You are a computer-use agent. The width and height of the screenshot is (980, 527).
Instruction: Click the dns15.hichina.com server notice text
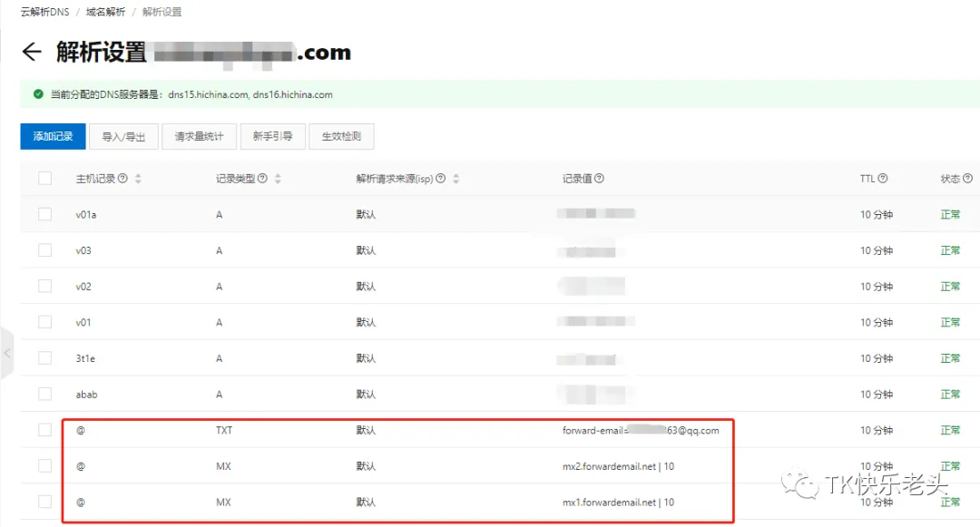pyautogui.click(x=208, y=95)
